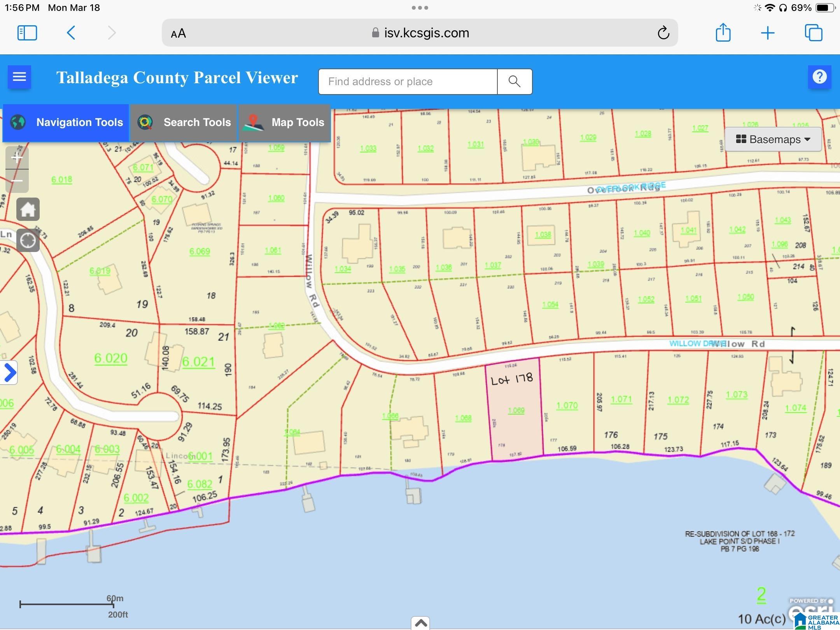
Task: Expand the bottom panel up-arrow
Action: click(x=420, y=623)
